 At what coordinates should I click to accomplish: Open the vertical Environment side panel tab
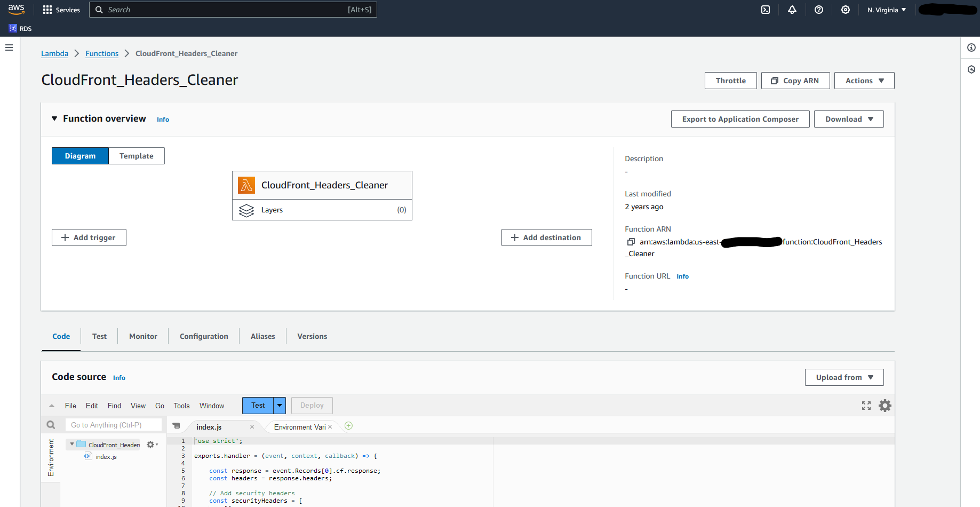pos(51,457)
